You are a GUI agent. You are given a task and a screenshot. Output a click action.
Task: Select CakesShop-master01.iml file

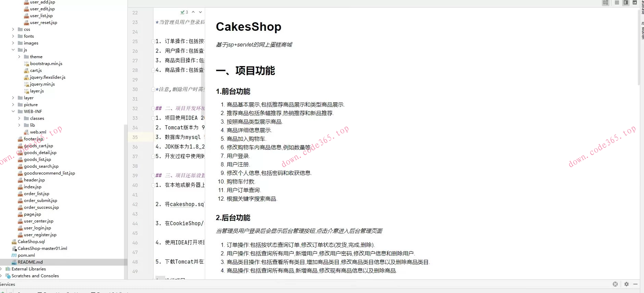42,249
